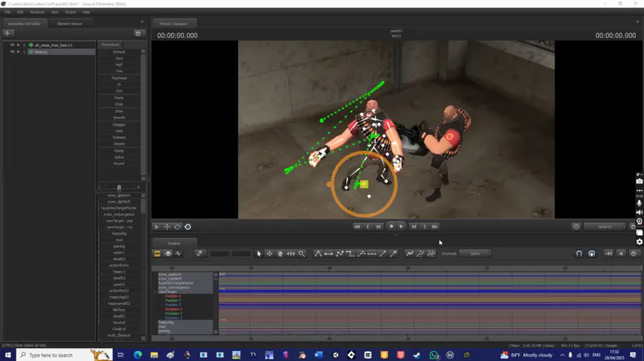Select the Timeline tab
Viewport: 644px width, 361px height.
point(174,243)
